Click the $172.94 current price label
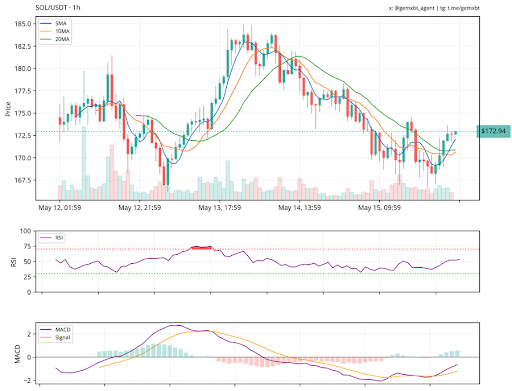 tap(494, 131)
